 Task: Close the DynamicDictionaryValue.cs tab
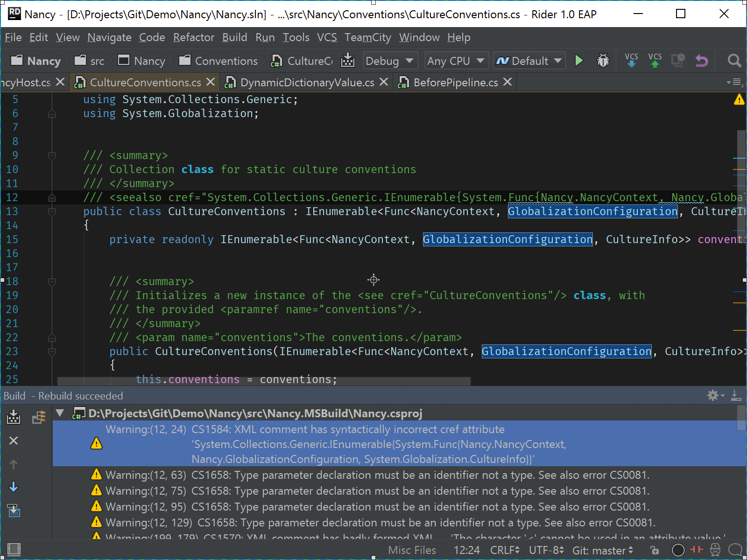click(384, 82)
